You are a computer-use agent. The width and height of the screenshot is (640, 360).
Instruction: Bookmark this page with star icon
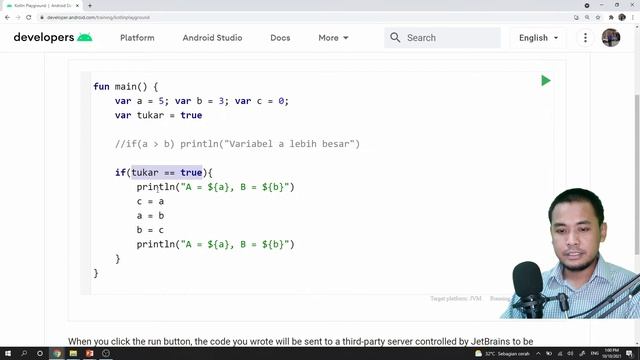[598, 18]
